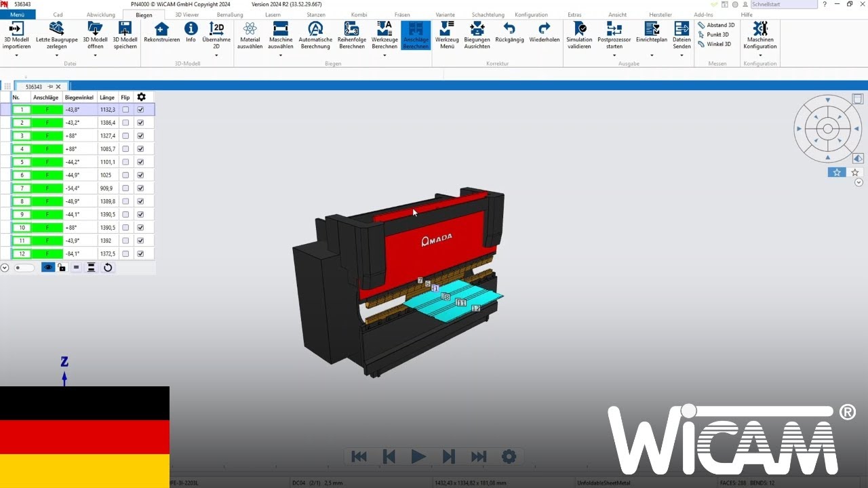Image resolution: width=868 pixels, height=488 pixels.
Task: Jump to the first simulation step
Action: pos(359,457)
